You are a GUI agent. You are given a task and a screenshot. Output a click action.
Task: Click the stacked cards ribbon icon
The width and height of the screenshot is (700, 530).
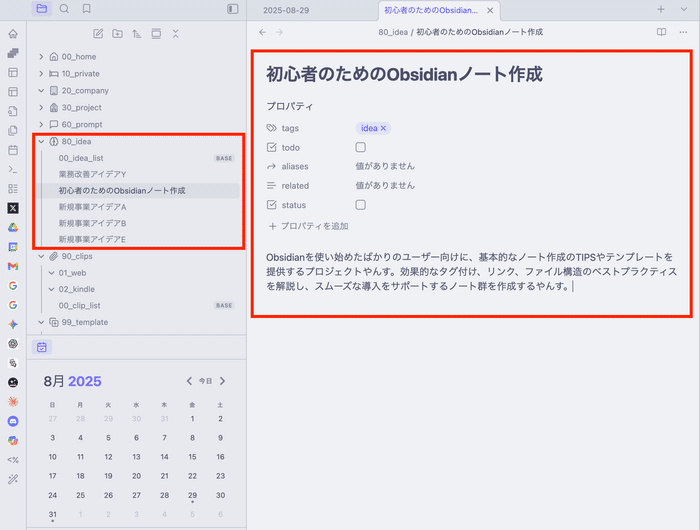(13, 53)
